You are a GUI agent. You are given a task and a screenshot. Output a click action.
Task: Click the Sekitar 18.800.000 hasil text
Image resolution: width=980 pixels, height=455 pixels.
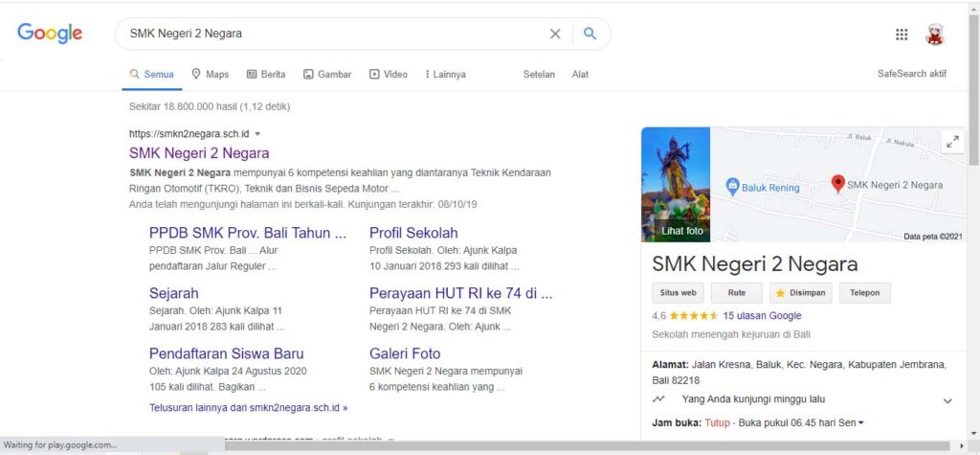point(210,107)
